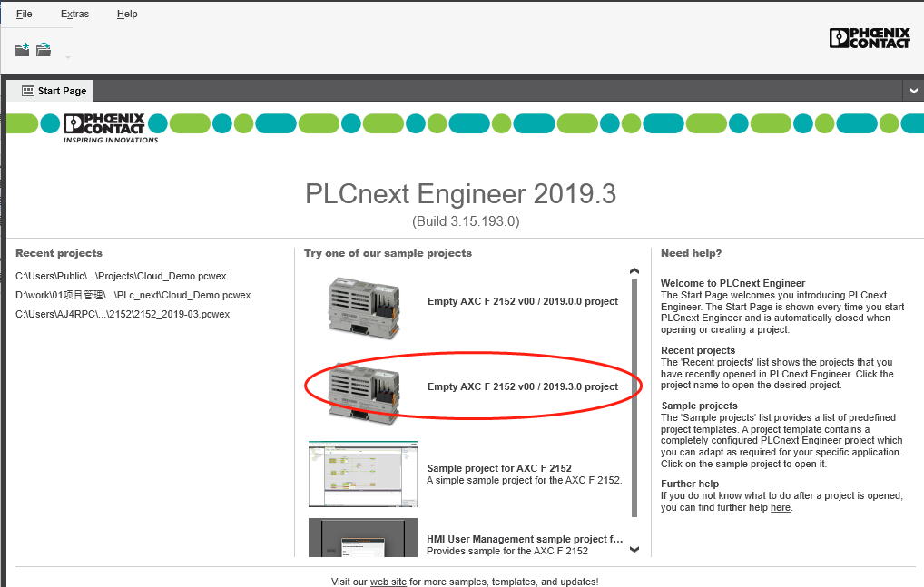Viewport: 924px width, 587px height.
Task: Open the recent Cloud_Demo.pcwex project from Public Projects
Action: tap(120, 276)
